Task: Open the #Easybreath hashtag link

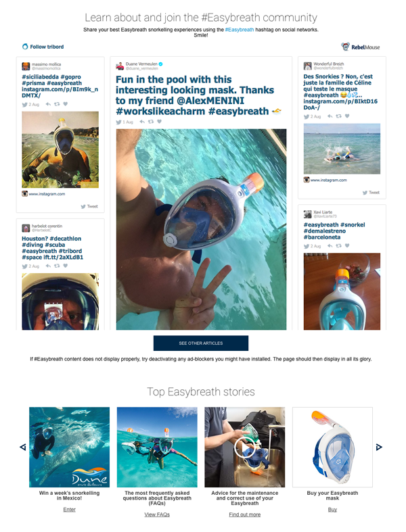Action: coord(240,30)
